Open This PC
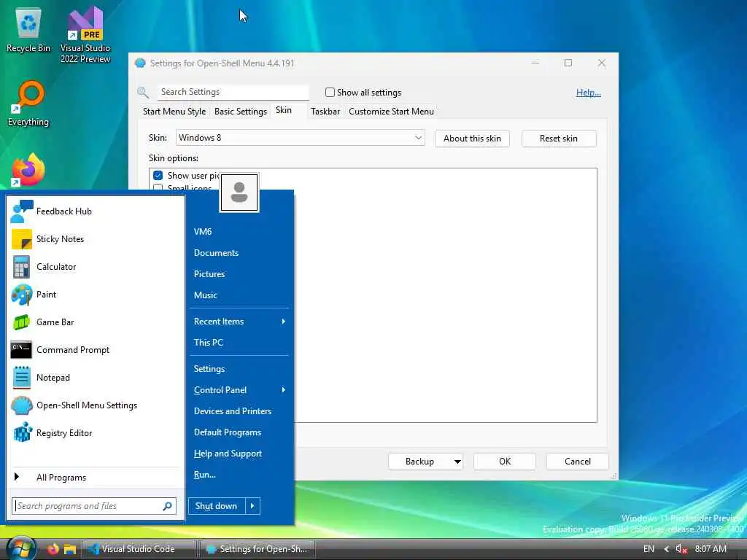The image size is (747, 560). [x=239, y=343]
